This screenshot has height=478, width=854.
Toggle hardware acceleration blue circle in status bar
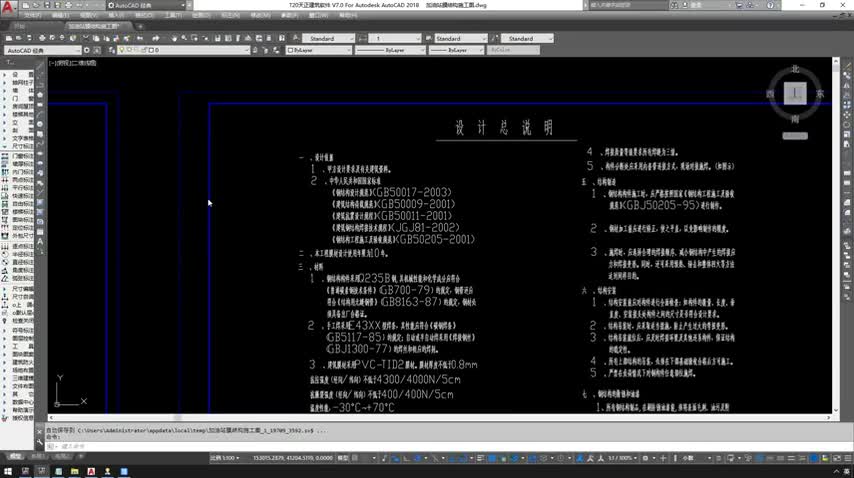814,458
